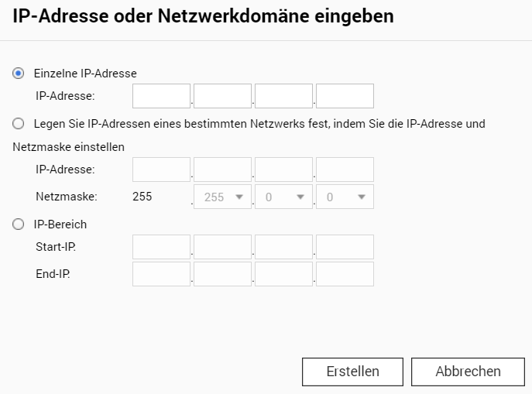532x394 pixels.
Task: Select the fourth End-IP octet field
Action: (x=345, y=274)
